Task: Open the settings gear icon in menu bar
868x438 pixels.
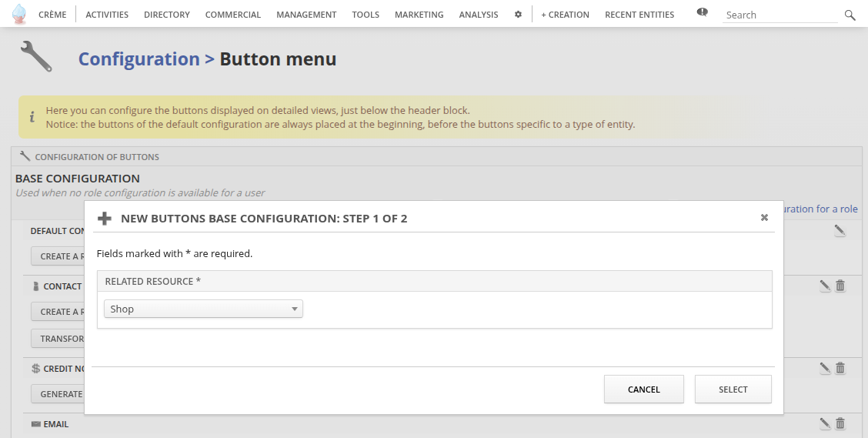Action: [x=518, y=15]
